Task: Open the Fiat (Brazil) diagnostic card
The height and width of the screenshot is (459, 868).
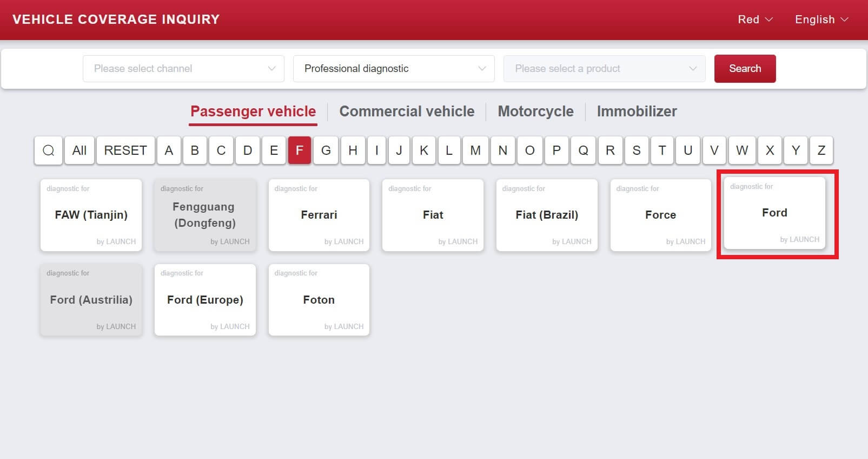Action: [x=547, y=215]
